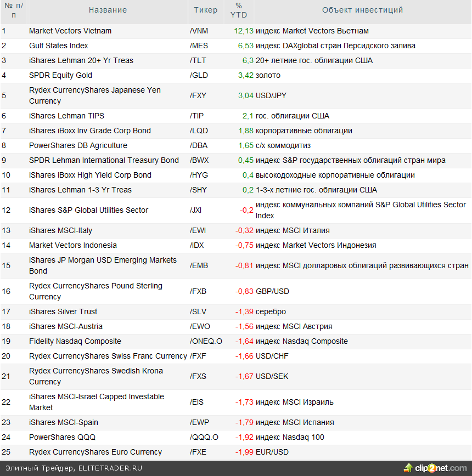Click the '№ п/п' column header
Screen dimensions: 472x476
point(13,10)
